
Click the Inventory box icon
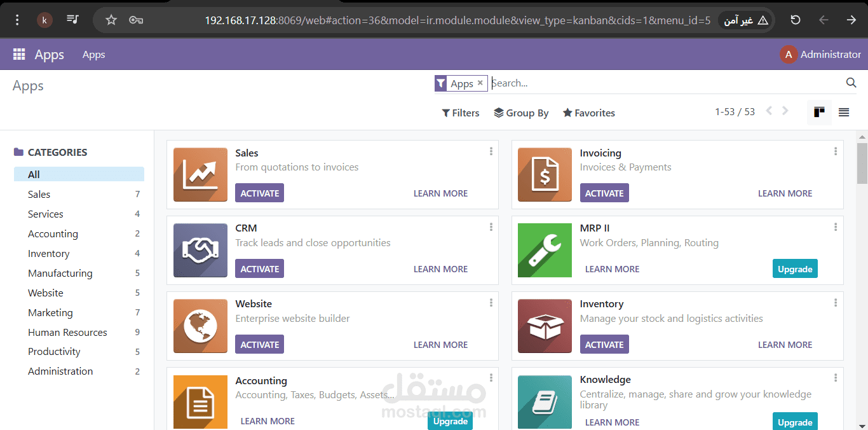point(545,326)
